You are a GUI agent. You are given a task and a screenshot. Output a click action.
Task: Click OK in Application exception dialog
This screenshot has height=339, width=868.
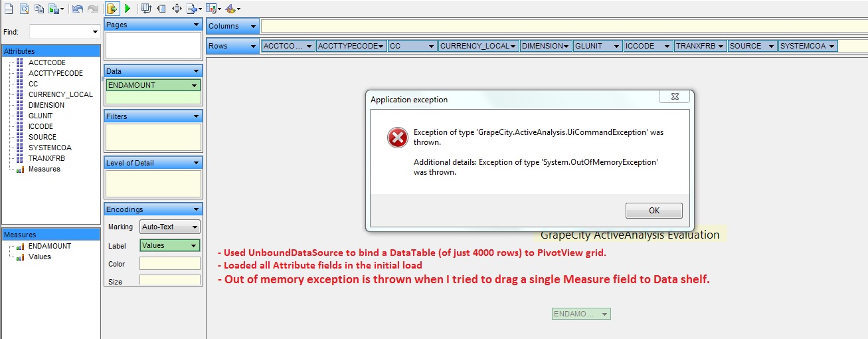tap(654, 211)
